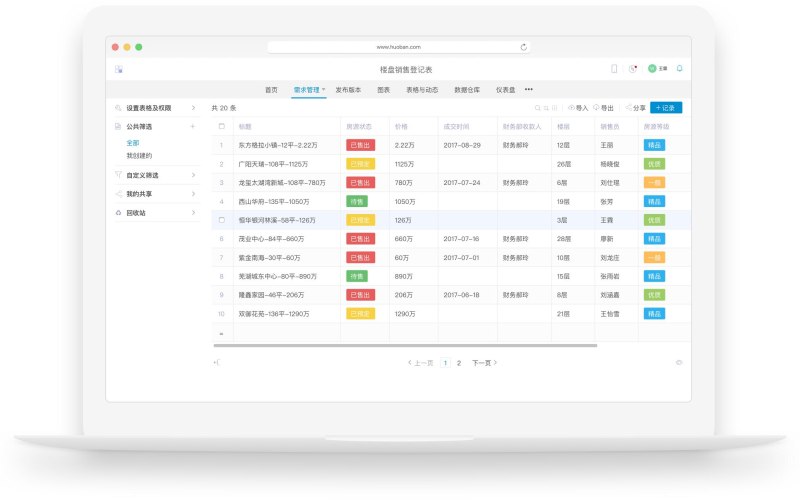This screenshot has width=800, height=500.
Task: Check the box on 恒华银河林溪 row
Action: point(221,220)
